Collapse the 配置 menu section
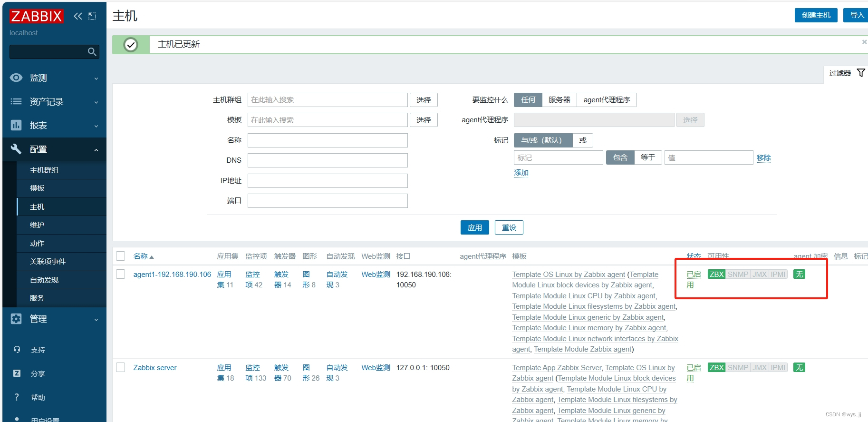Image resolution: width=868 pixels, height=422 pixels. pyautogui.click(x=54, y=149)
